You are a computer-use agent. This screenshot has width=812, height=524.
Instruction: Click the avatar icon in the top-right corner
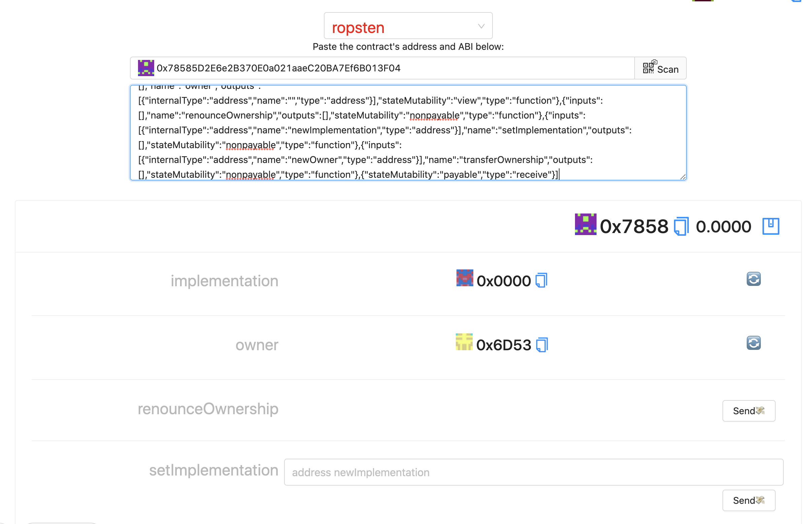click(702, 2)
